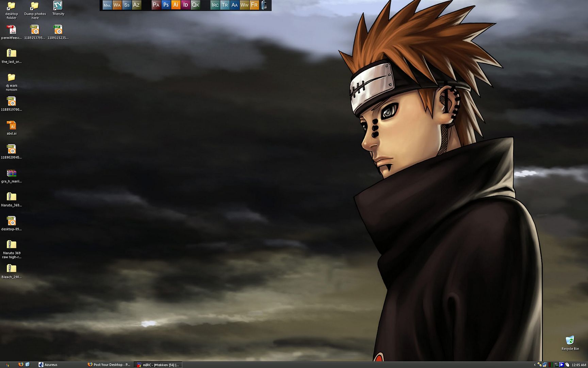This screenshot has height=368, width=588.
Task: Open the Start menu button
Action: click(7, 365)
